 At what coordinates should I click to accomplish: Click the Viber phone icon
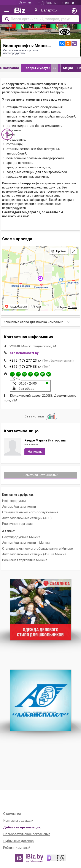coord(74,43)
